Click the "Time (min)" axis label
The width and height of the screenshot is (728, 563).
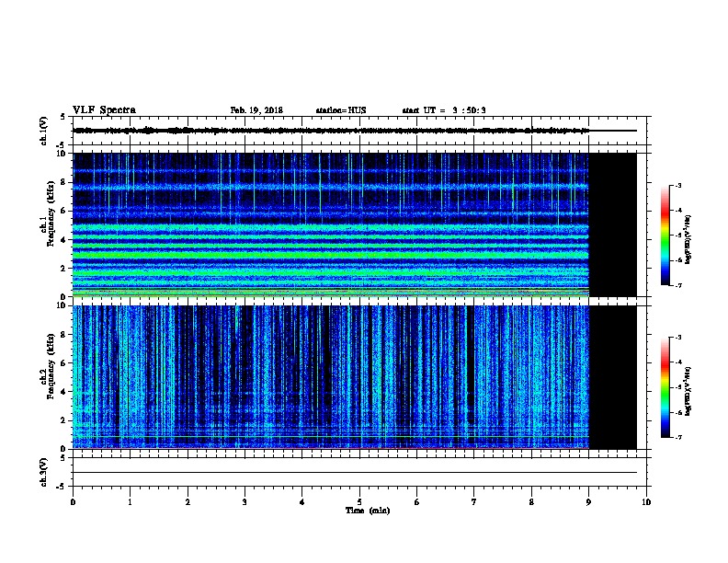click(368, 511)
